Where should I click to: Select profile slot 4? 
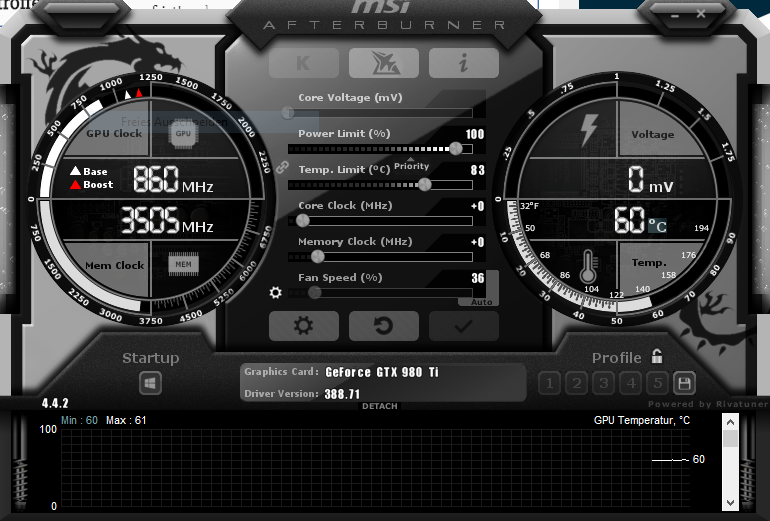pyautogui.click(x=631, y=383)
